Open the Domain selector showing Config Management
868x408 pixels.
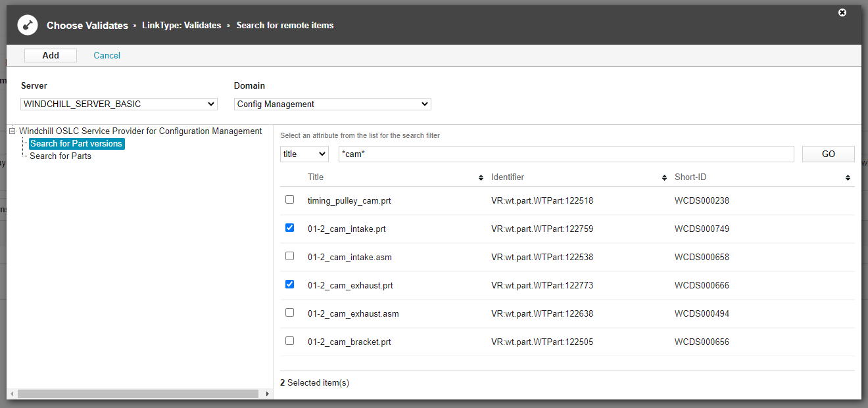point(332,104)
